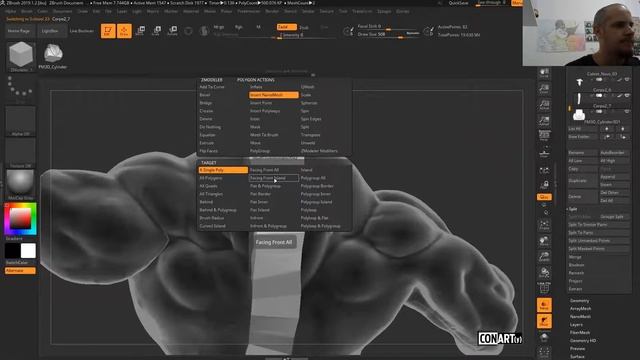Choose Extrude in ZModeler actions
640x360 pixels.
pyautogui.click(x=207, y=143)
